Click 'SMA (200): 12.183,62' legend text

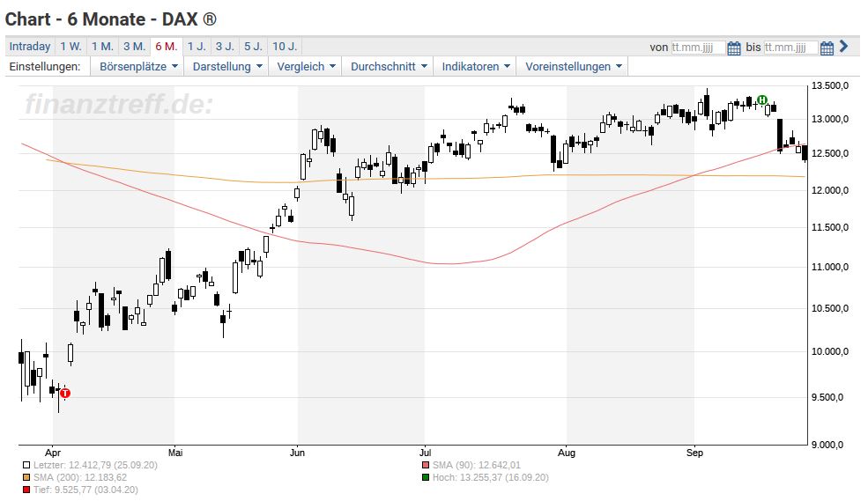(80, 477)
